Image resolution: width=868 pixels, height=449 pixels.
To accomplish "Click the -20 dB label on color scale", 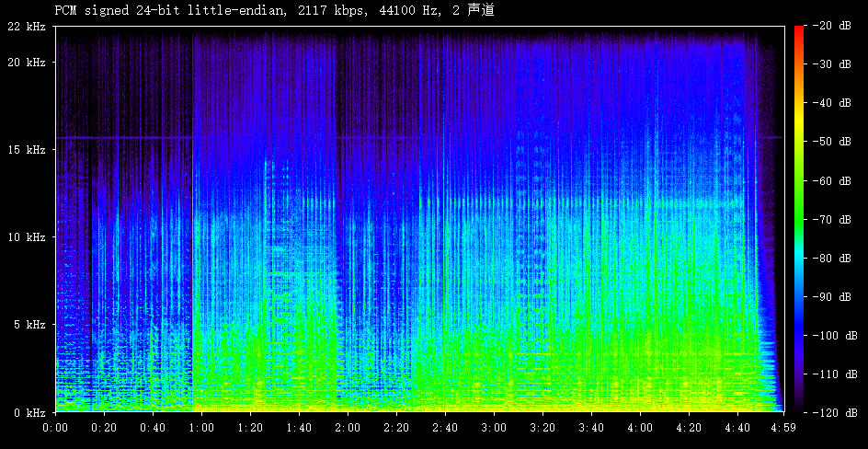I will 832,26.
